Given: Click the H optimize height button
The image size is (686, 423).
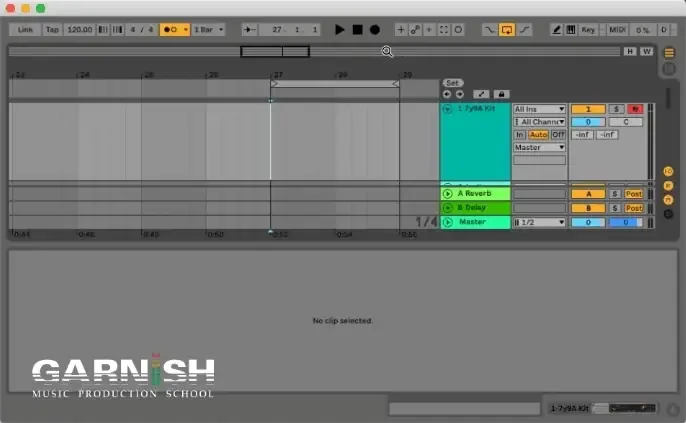Looking at the screenshot, I should (630, 52).
